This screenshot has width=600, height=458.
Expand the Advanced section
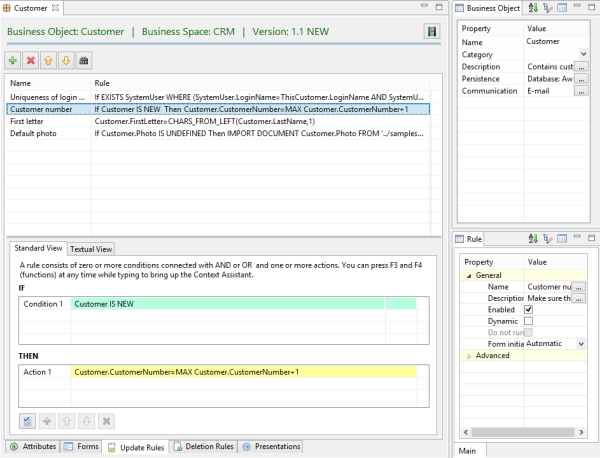(x=469, y=356)
